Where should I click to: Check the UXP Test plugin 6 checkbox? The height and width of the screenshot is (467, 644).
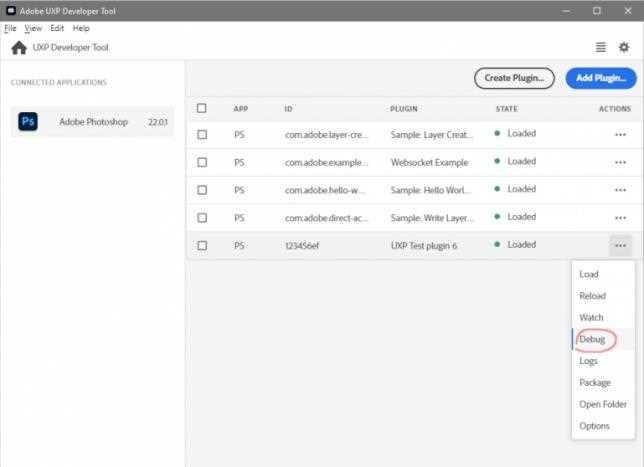(202, 246)
